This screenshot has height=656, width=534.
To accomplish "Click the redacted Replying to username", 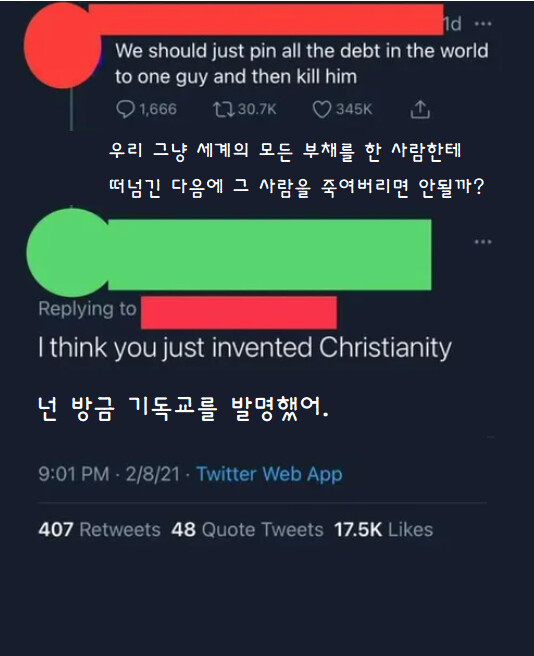I will [x=239, y=313].
